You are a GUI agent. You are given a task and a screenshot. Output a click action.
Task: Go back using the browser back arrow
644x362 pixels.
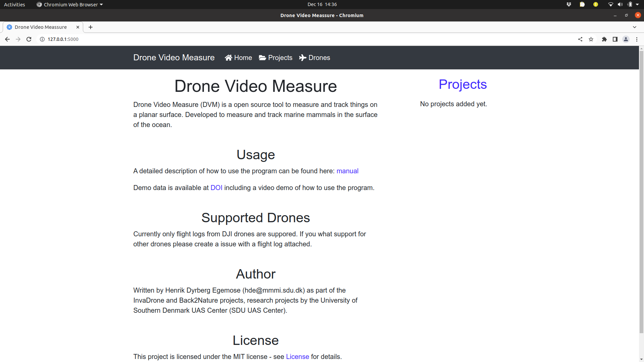[7, 39]
